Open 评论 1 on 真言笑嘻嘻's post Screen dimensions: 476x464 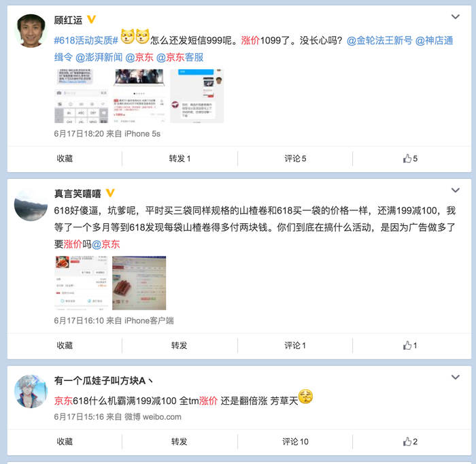[295, 345]
